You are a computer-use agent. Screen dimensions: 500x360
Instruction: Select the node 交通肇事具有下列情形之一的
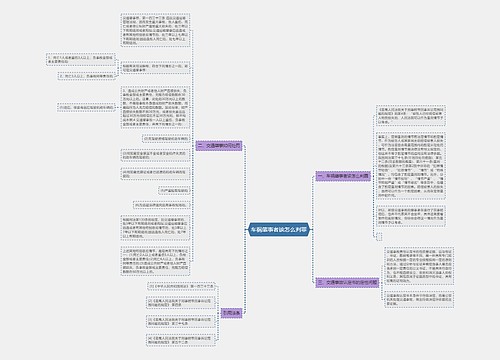[x=155, y=68]
